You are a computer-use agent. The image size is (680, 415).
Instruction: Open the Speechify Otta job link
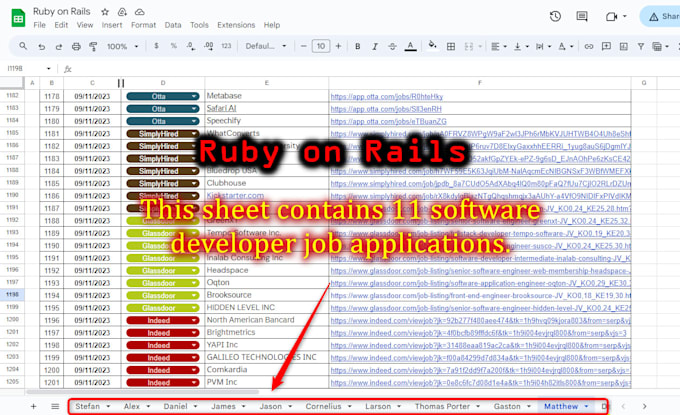(388, 121)
